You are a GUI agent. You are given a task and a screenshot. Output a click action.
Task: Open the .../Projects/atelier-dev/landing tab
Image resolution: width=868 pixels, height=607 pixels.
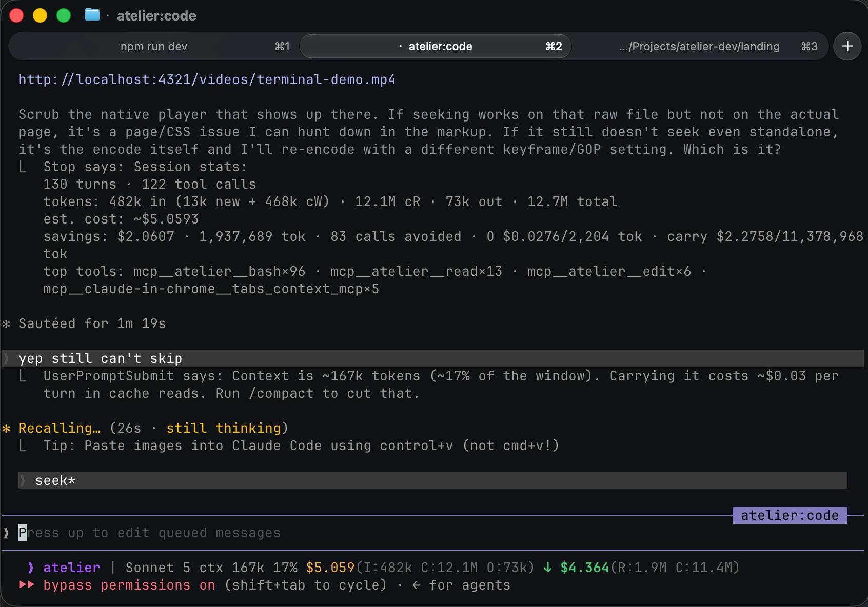(699, 46)
